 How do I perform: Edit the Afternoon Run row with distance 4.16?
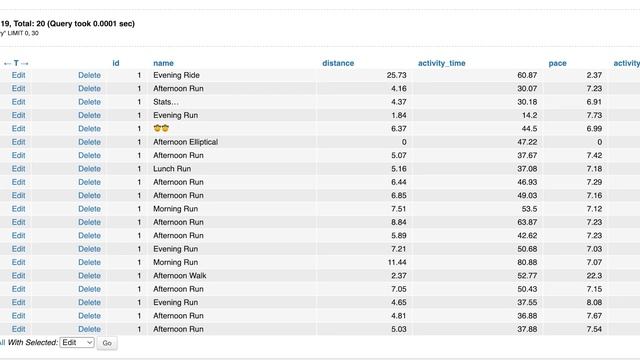(18, 89)
